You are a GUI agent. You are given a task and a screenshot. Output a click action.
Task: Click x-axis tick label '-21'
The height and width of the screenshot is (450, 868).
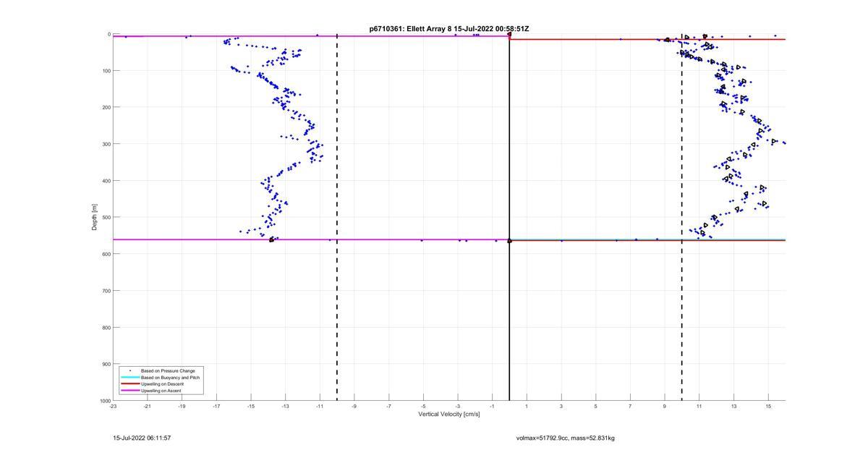[x=148, y=407]
